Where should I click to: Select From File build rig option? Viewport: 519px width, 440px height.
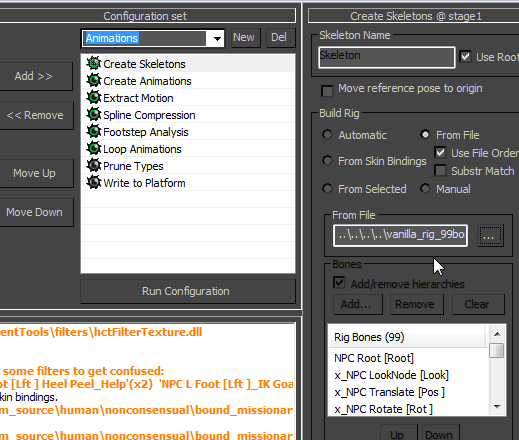coord(425,134)
